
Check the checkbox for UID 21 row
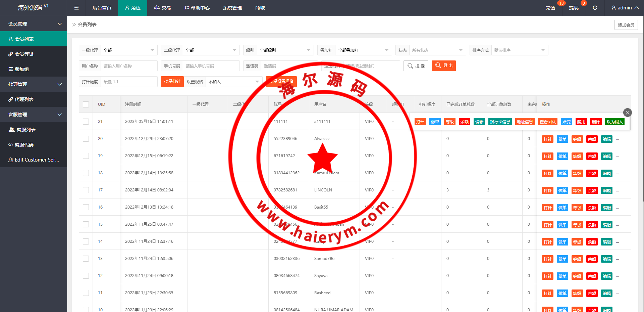click(x=86, y=122)
